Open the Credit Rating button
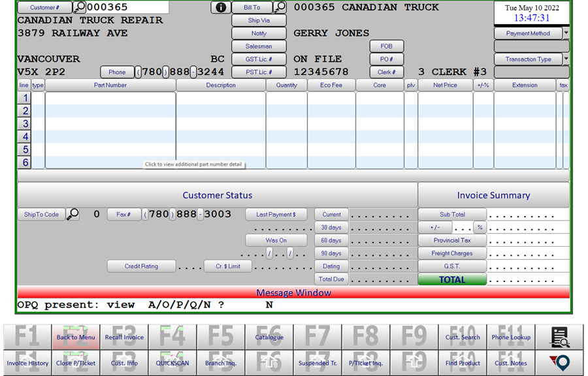This screenshot has height=376, width=588. pos(141,266)
